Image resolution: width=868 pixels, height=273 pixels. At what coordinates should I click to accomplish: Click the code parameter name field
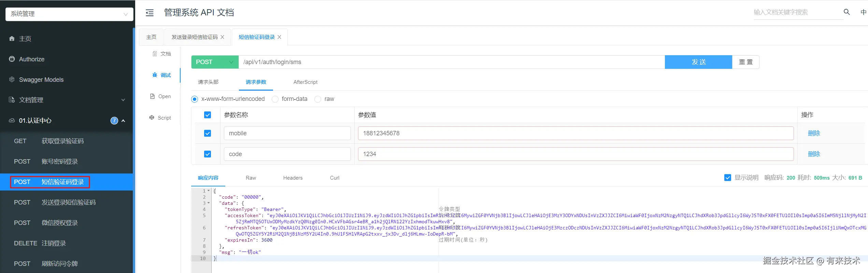coord(287,154)
